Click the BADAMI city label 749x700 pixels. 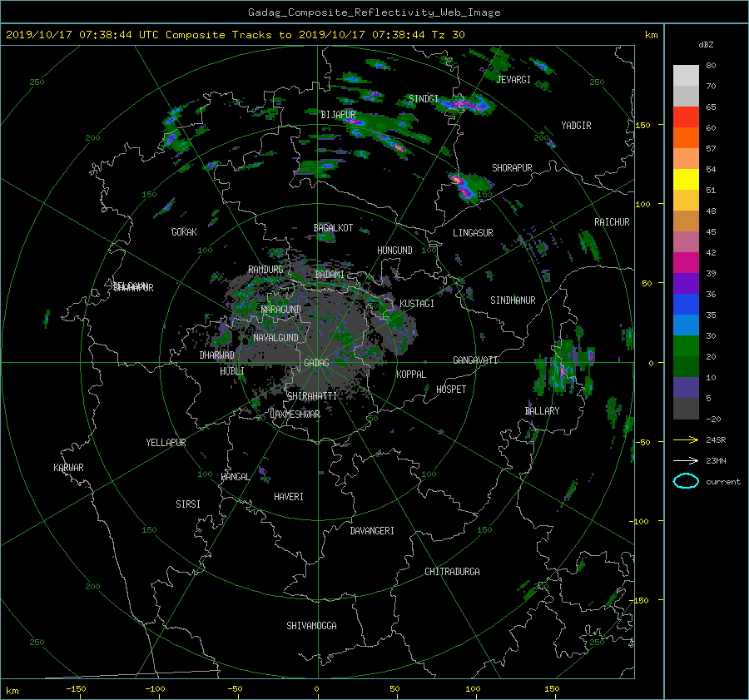tap(330, 275)
